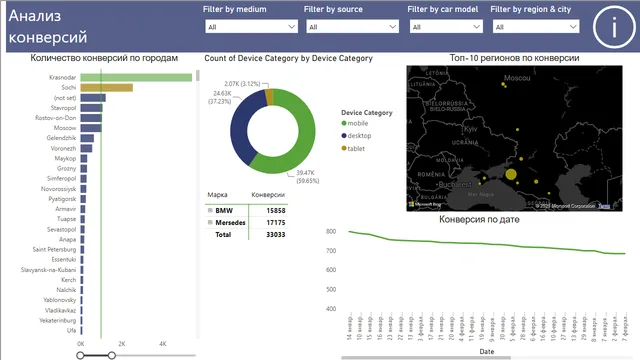Open the Filter by car model dropdown
The width and height of the screenshot is (640, 360).
point(446,27)
